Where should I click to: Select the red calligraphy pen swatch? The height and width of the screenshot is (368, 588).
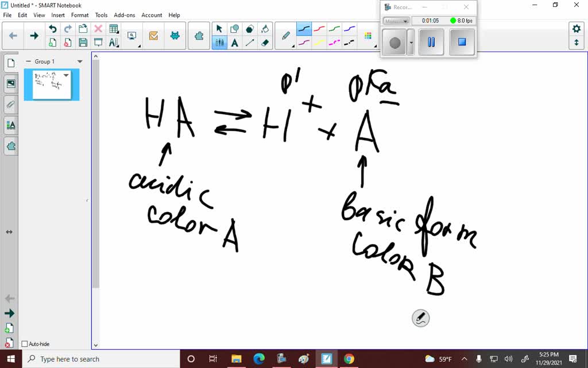pos(319,29)
